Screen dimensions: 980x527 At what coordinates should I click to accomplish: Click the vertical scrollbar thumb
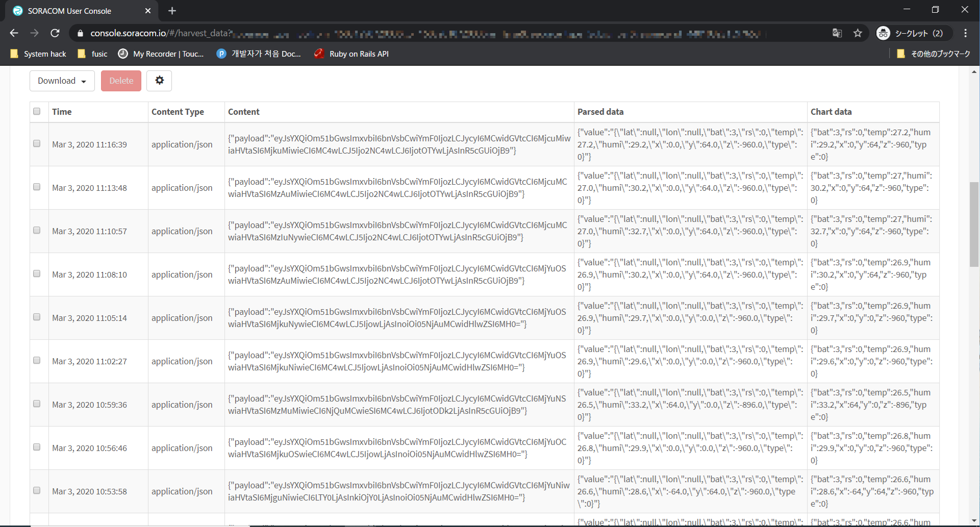[x=974, y=224]
